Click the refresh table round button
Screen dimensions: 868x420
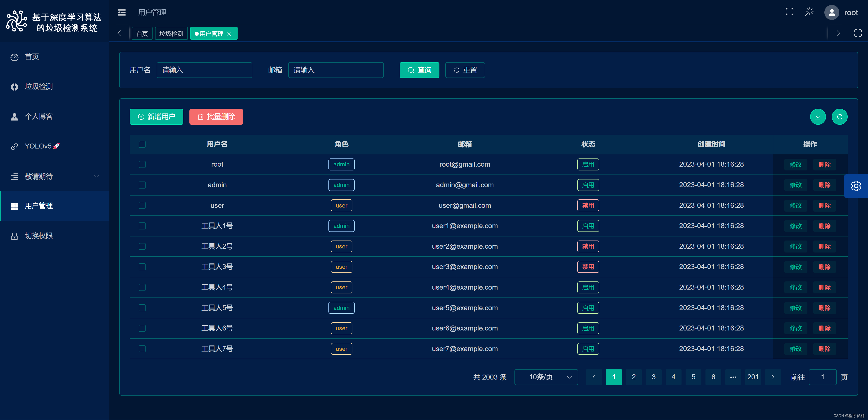pos(839,117)
